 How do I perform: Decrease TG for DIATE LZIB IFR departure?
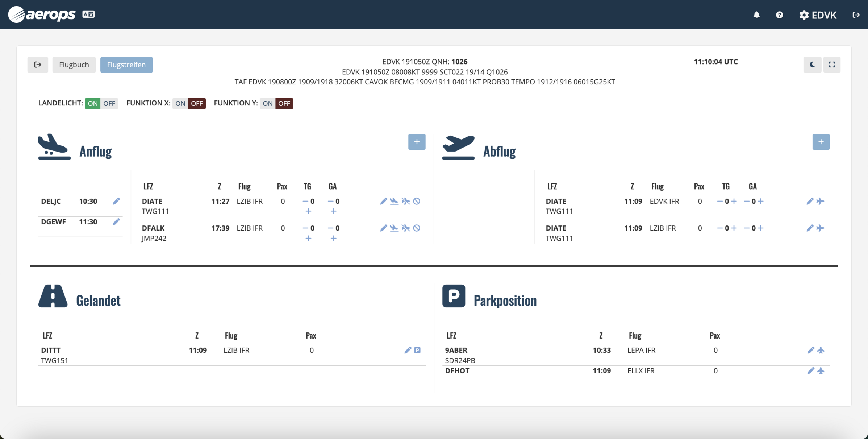point(720,228)
